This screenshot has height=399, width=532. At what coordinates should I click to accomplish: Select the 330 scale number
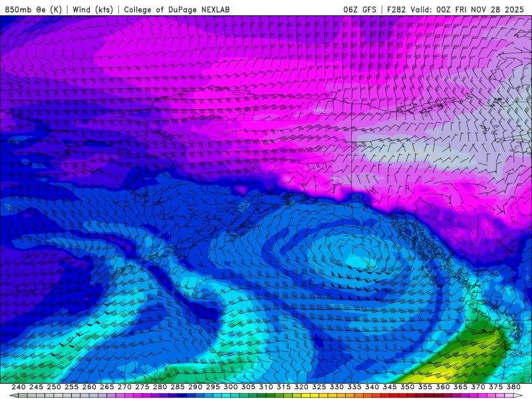coord(336,387)
